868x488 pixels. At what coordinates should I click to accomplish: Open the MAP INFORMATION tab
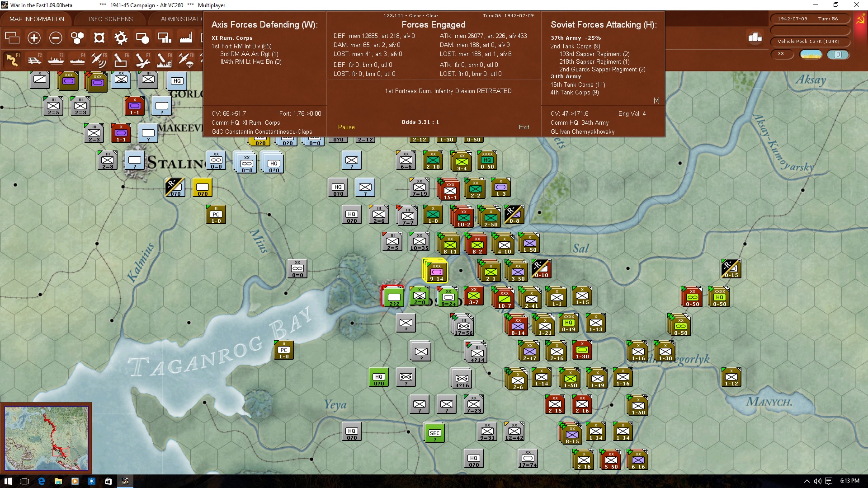pos(37,19)
